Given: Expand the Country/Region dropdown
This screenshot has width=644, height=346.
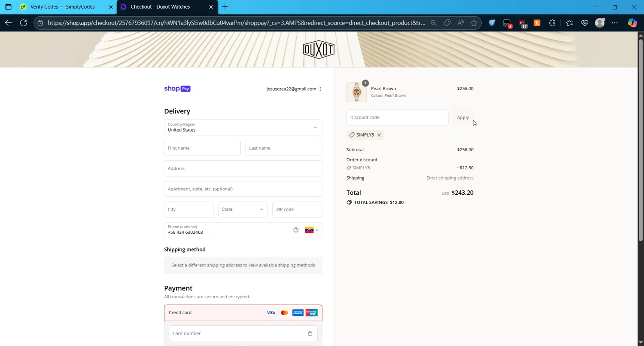Looking at the screenshot, I should pos(243,127).
